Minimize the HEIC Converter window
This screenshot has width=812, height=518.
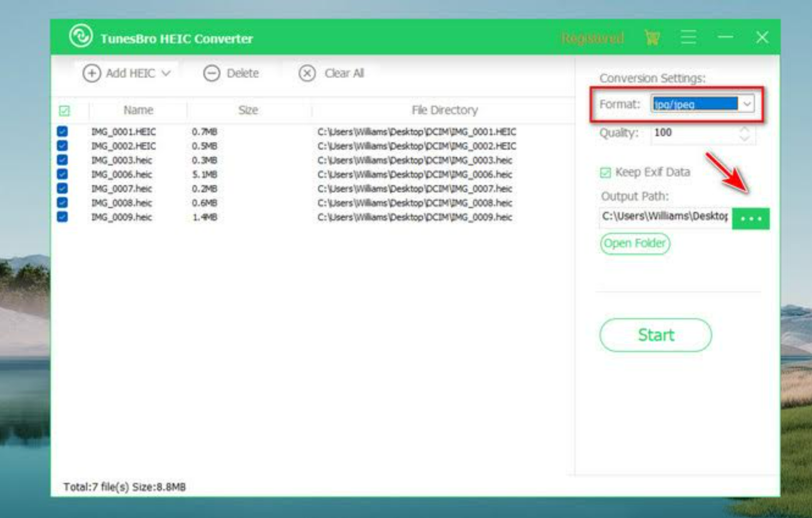(x=725, y=37)
